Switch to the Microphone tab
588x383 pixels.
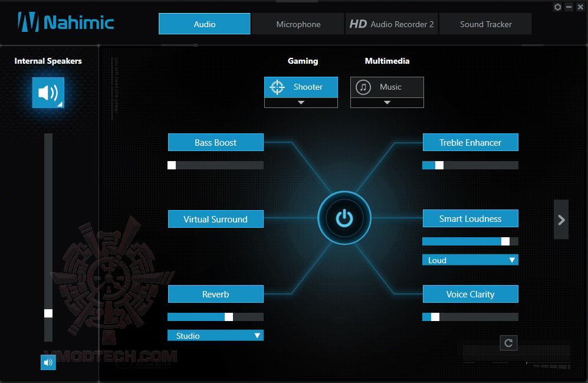coord(298,24)
